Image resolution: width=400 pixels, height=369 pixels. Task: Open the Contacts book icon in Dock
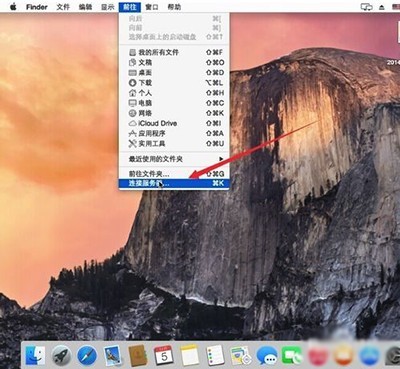point(138,355)
